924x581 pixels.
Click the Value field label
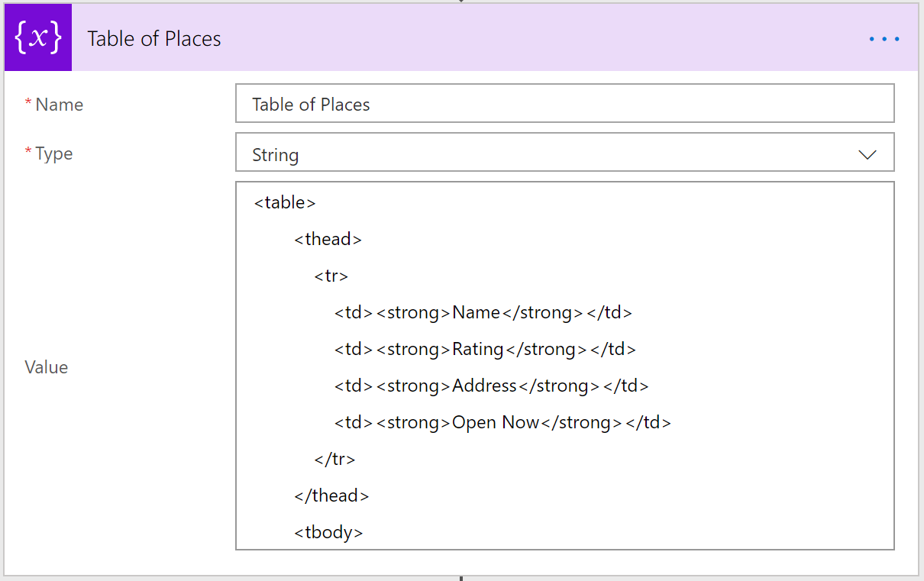coord(47,367)
